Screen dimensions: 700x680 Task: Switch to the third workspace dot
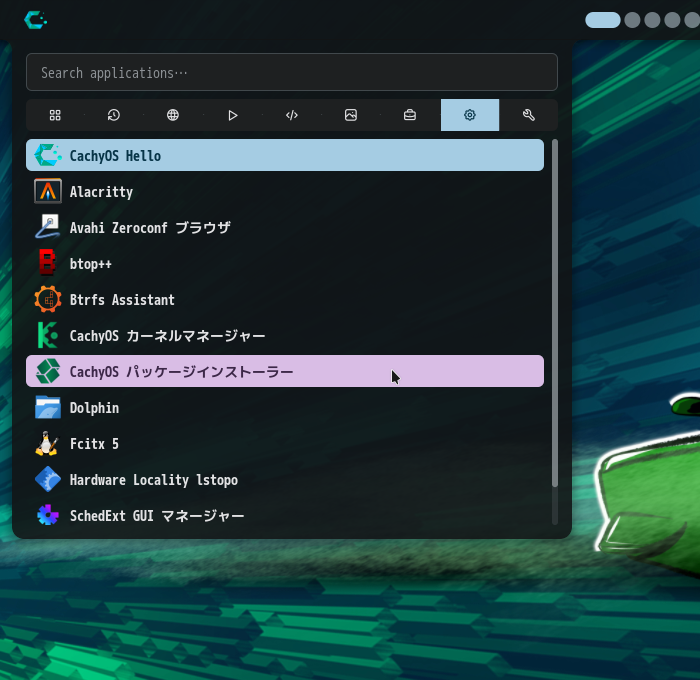pos(652,20)
